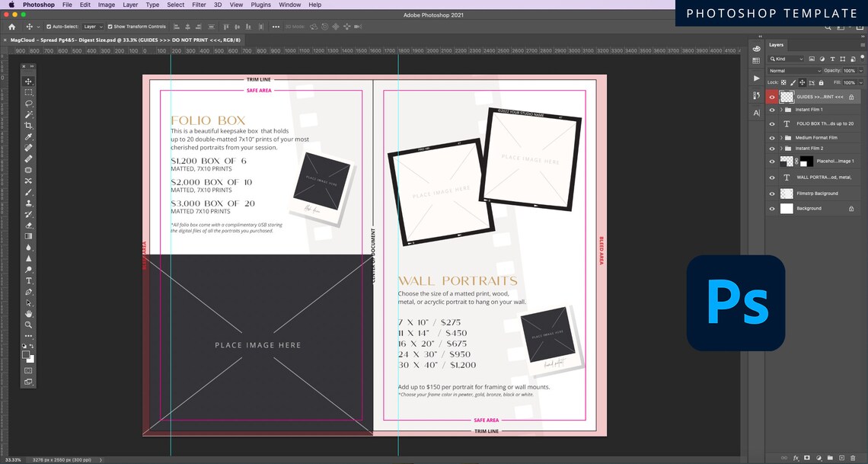
Task: Open the Swatches panel icon
Action: coord(756,59)
